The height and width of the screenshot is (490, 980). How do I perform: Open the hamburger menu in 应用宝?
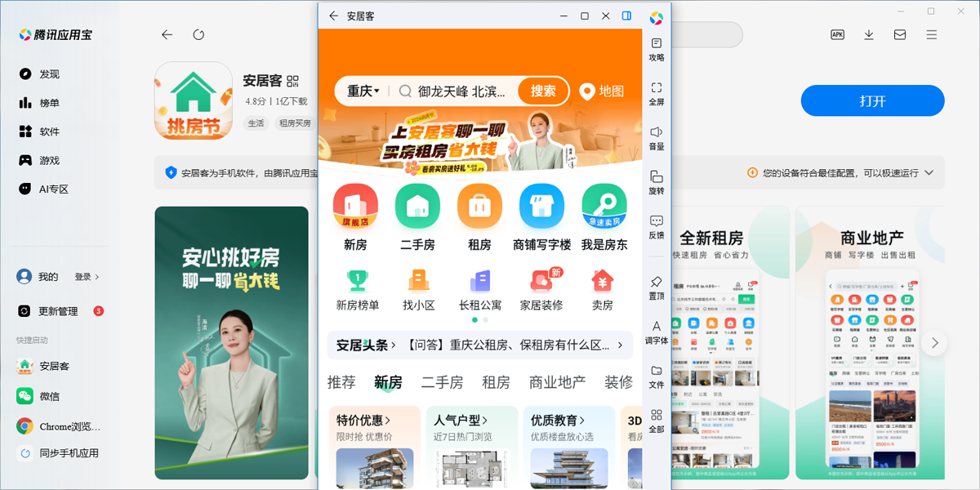(x=932, y=34)
